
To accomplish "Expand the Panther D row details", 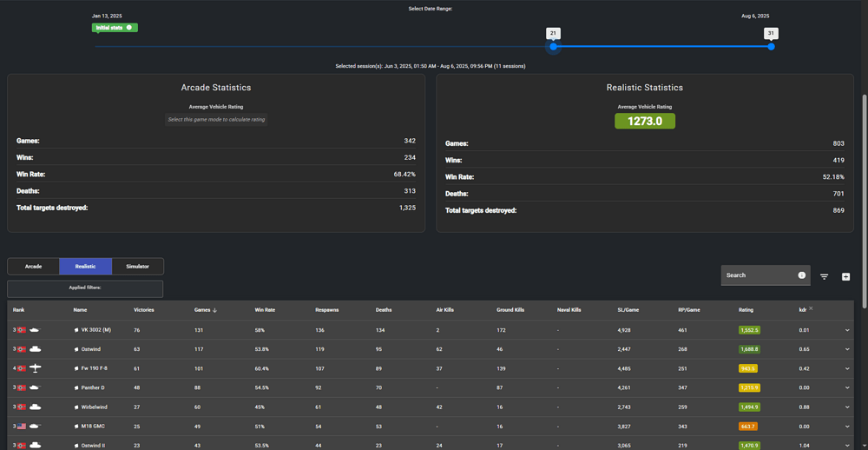I will click(x=847, y=387).
